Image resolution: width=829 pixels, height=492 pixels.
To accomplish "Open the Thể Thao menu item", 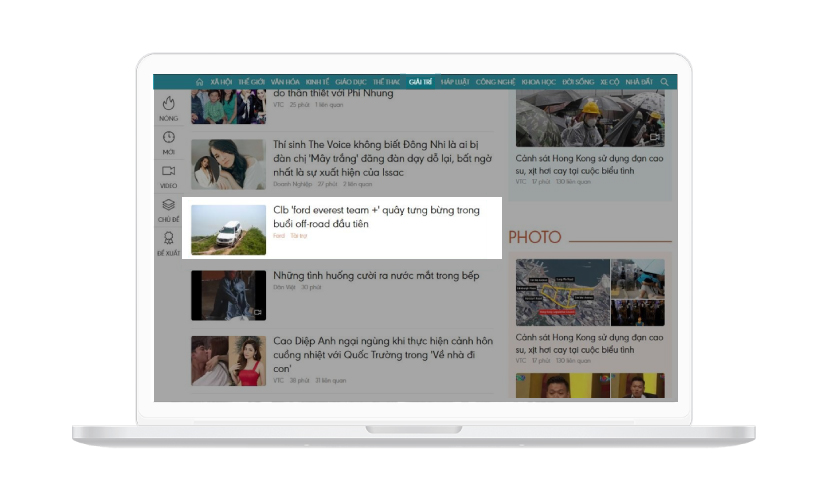I will click(x=386, y=82).
